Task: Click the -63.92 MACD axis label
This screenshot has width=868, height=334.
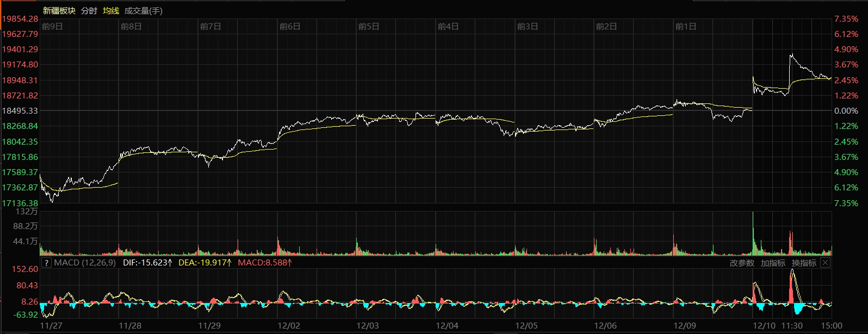Action: click(25, 315)
